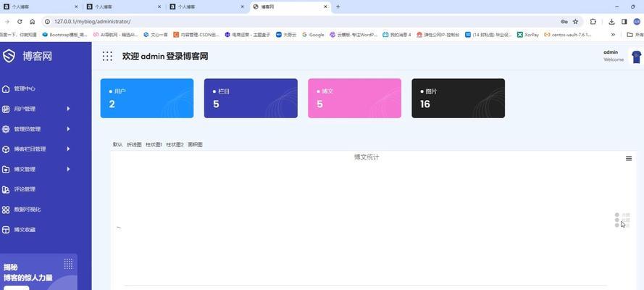The height and width of the screenshot is (290, 644).
Task: Open 数据可视化 via its four-circles icon
Action: (6, 210)
